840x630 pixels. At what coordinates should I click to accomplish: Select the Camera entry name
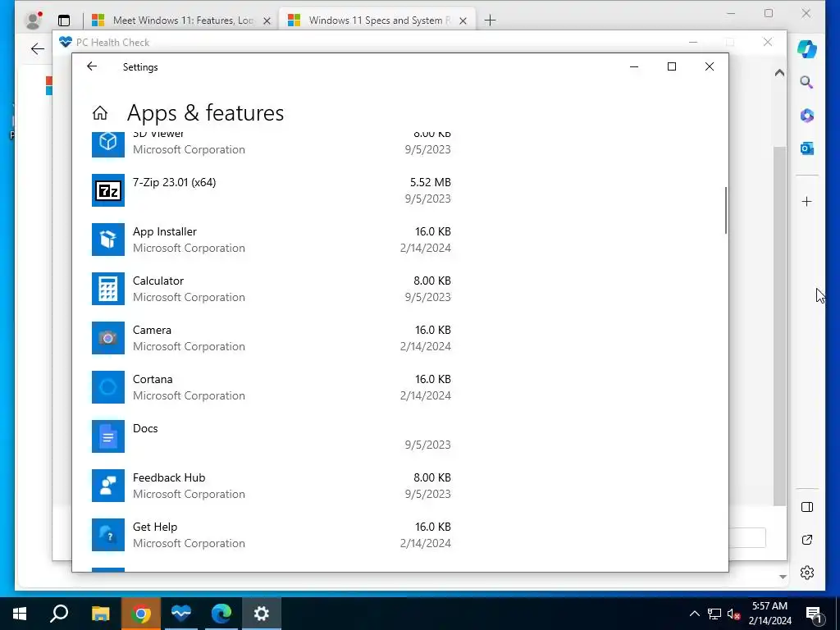pos(152,330)
